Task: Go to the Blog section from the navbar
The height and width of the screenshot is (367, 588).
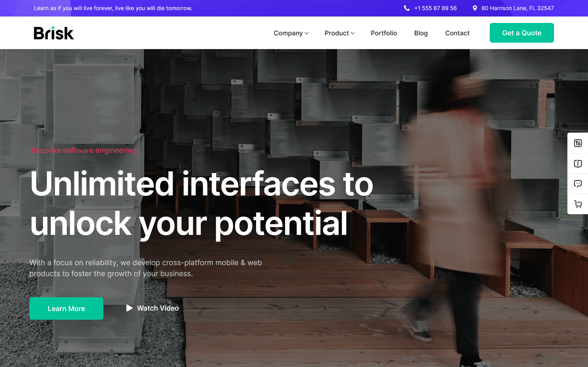Action: 421,33
